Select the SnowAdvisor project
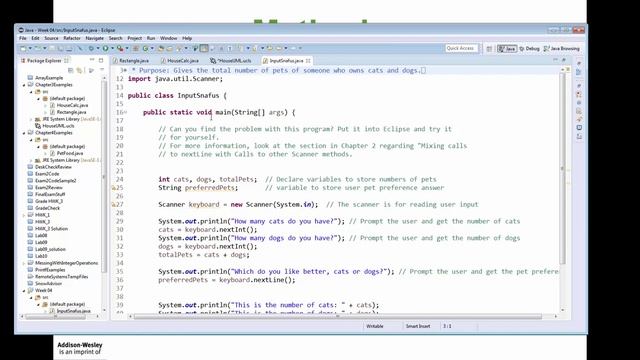Viewport: 640px width, 360px height. pyautogui.click(x=49, y=284)
